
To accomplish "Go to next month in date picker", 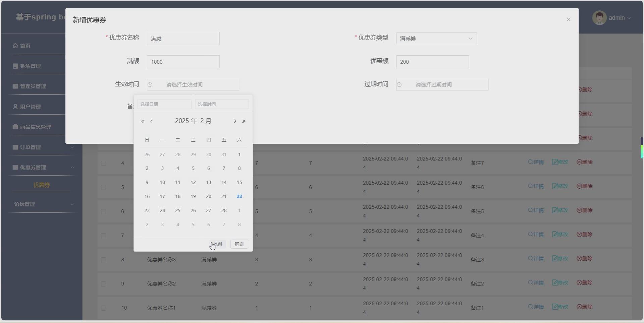I will pos(235,121).
